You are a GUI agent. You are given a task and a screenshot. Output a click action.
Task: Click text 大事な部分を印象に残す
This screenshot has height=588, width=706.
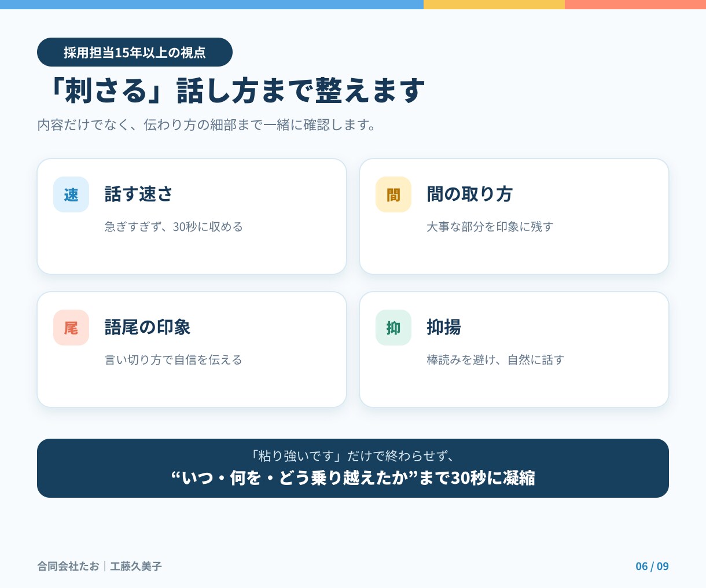(490, 227)
